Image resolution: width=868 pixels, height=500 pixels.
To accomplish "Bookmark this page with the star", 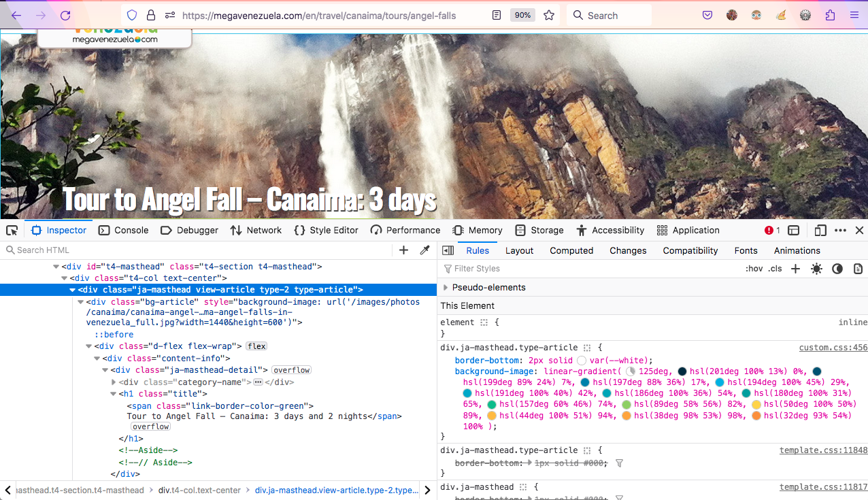I will pyautogui.click(x=549, y=15).
